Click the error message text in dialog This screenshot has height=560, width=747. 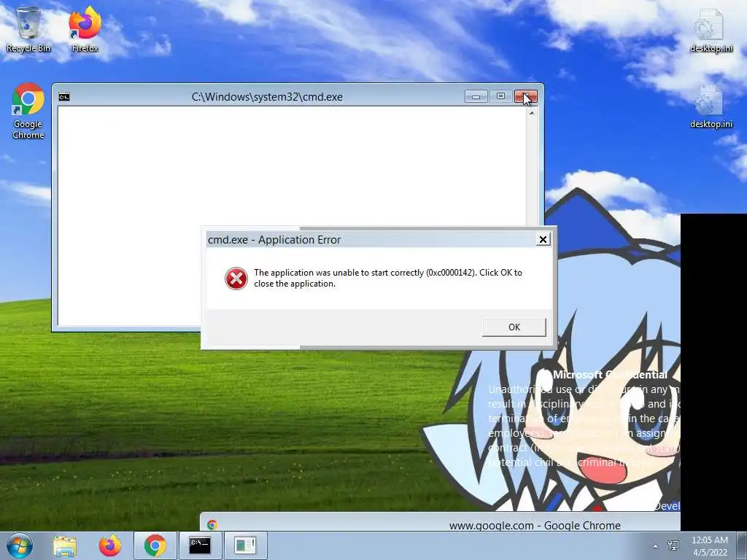click(388, 278)
